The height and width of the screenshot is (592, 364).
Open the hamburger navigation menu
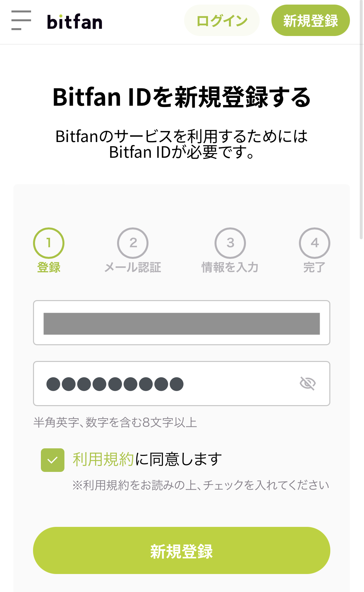pyautogui.click(x=21, y=20)
